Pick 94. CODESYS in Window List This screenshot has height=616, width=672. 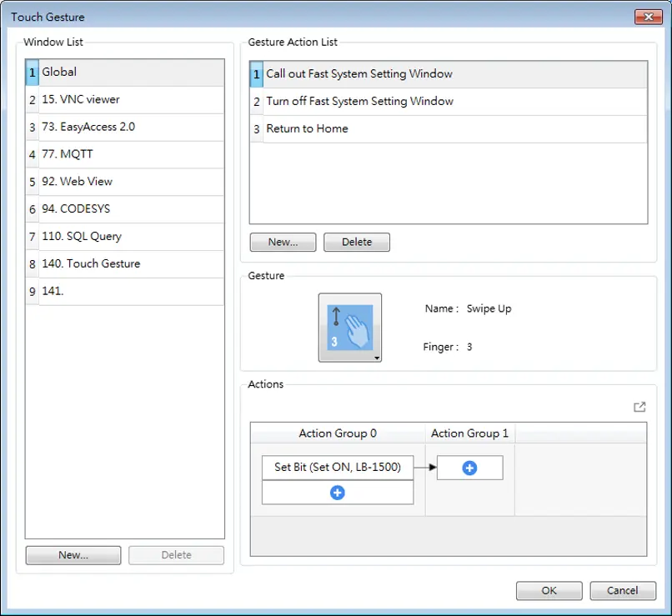[125, 209]
